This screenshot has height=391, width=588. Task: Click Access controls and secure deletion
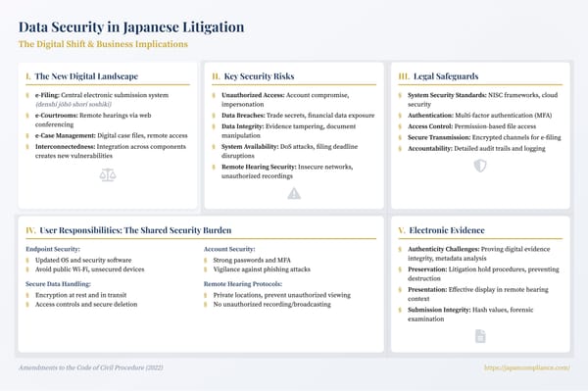click(86, 304)
